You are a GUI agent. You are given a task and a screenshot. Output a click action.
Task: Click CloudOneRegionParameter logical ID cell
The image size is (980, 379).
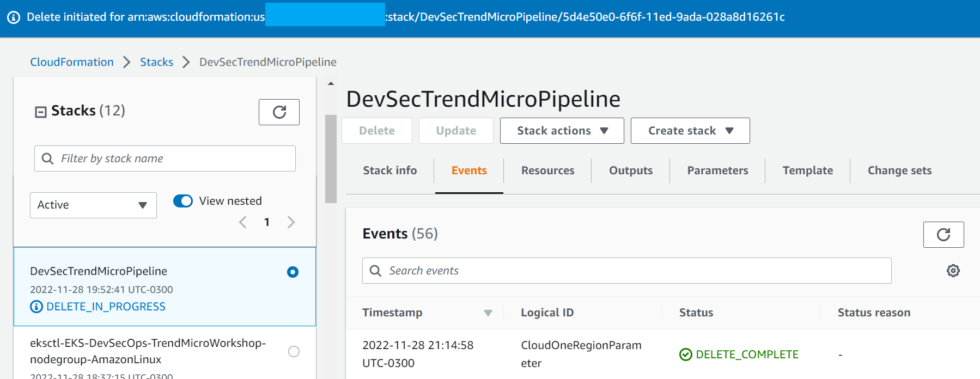581,354
